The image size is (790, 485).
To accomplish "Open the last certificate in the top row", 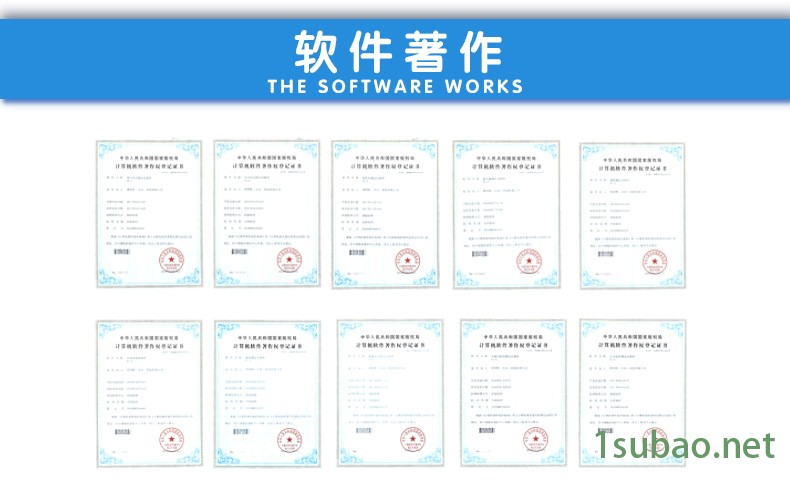I will [633, 214].
